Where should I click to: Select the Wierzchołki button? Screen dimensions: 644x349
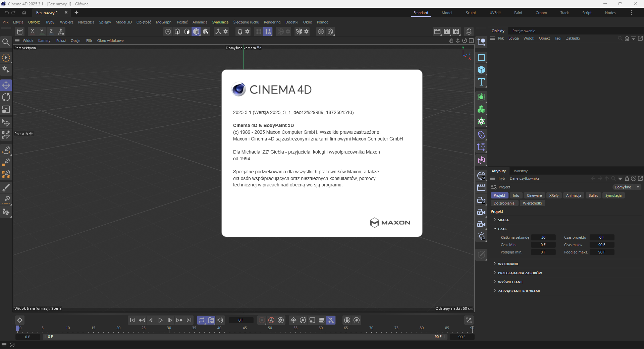coord(532,203)
